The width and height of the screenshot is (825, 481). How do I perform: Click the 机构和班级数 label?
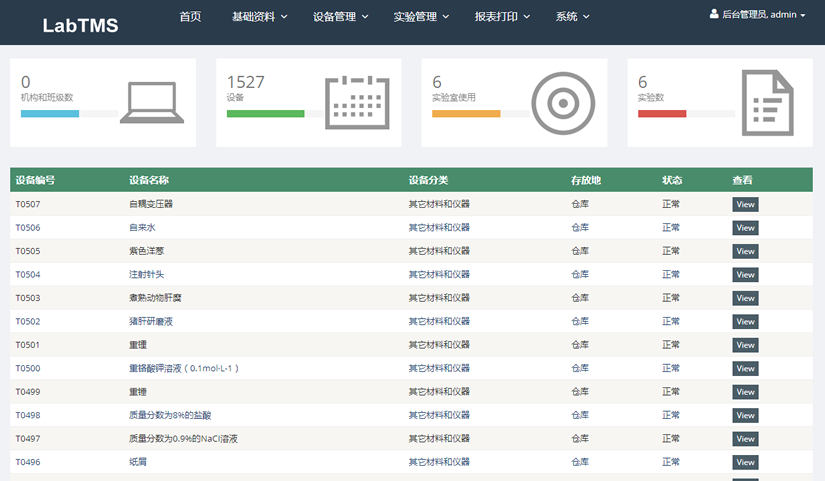47,97
